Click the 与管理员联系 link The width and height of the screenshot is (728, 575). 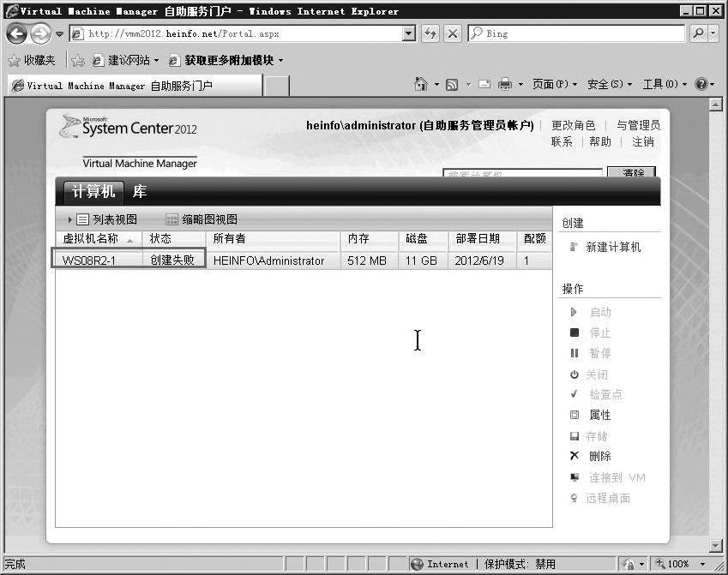tap(638, 125)
